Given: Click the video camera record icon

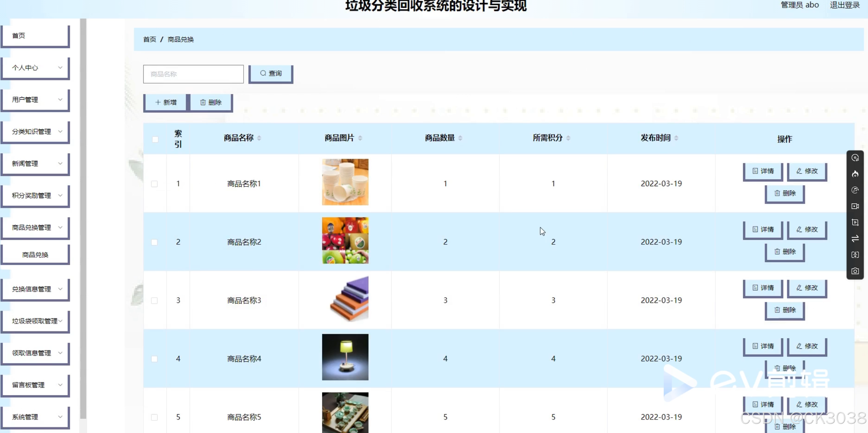Looking at the screenshot, I should 855,206.
